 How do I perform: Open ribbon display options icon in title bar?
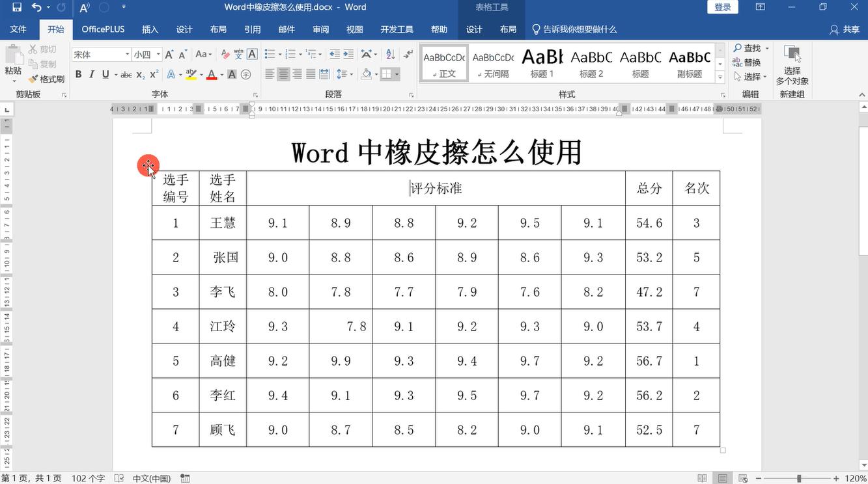760,7
